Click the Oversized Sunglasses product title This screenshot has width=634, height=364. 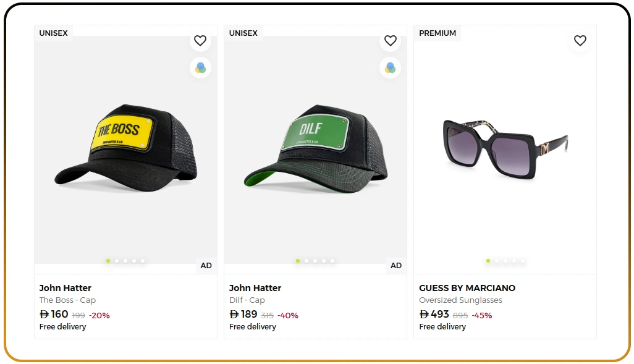460,300
